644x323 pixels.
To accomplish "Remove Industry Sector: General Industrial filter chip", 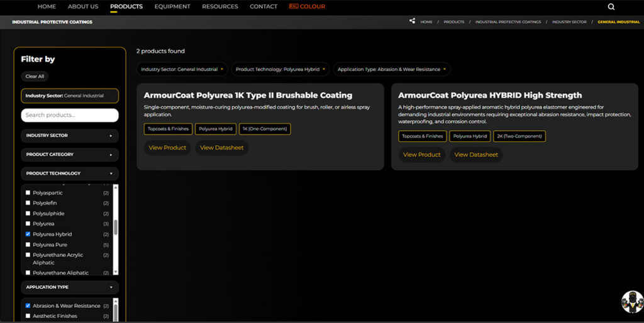I will coord(222,69).
